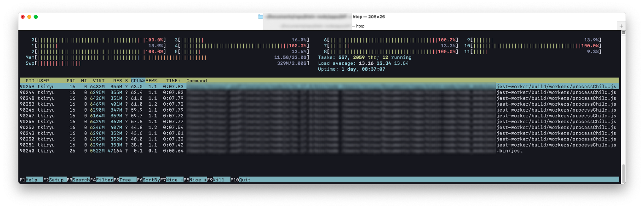644x208 pixels.
Task: Open F2 Setup in the function bar
Action: click(55, 180)
